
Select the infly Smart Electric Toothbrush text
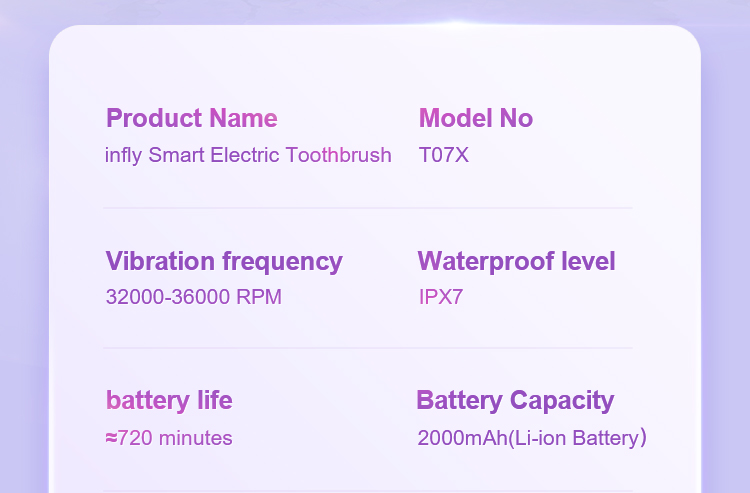(x=248, y=155)
